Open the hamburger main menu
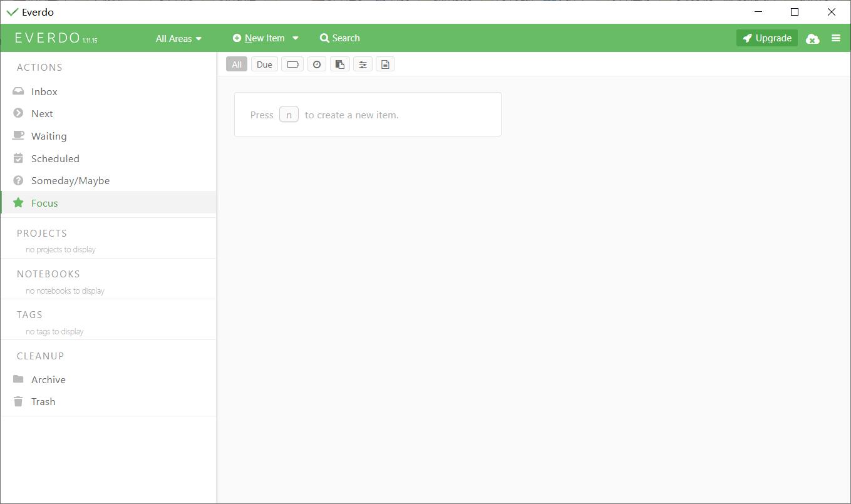The width and height of the screenshot is (851, 504). (x=836, y=38)
